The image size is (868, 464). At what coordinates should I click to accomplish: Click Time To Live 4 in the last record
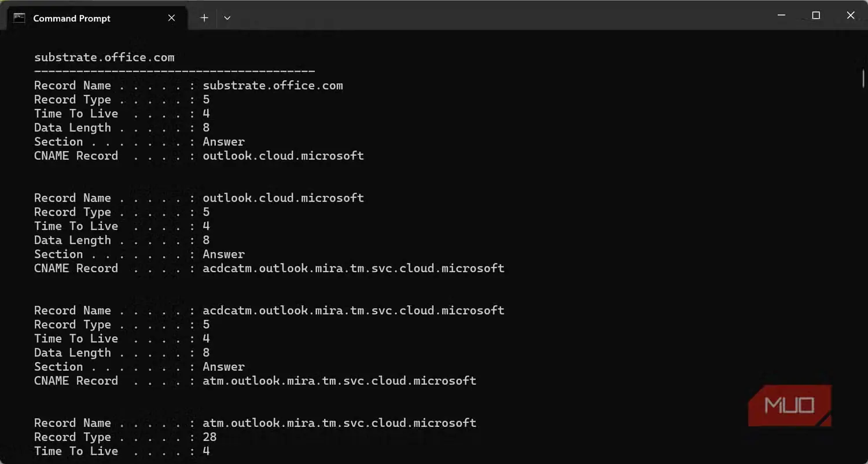(206, 451)
